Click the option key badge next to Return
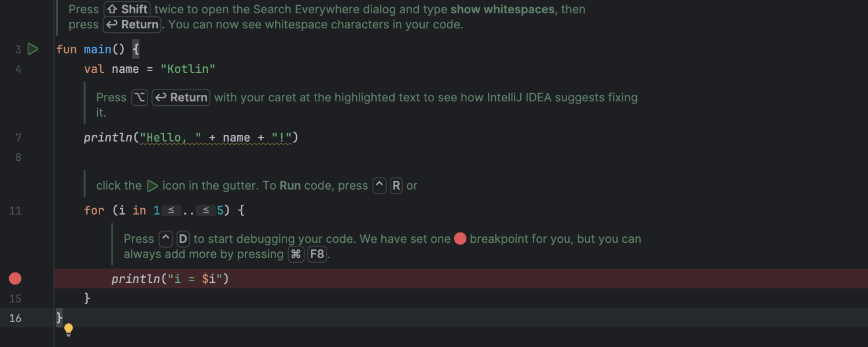 click(139, 97)
